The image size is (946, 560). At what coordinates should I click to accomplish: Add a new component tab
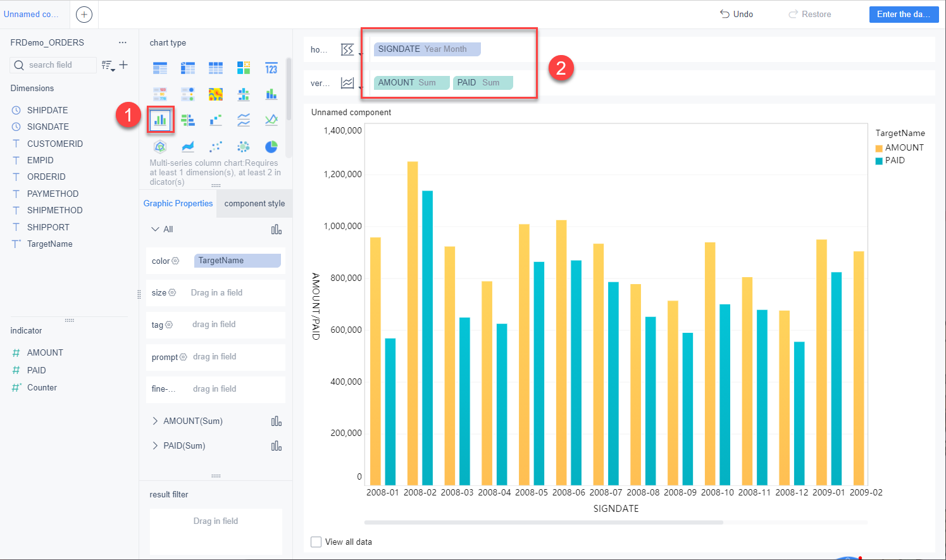click(84, 15)
